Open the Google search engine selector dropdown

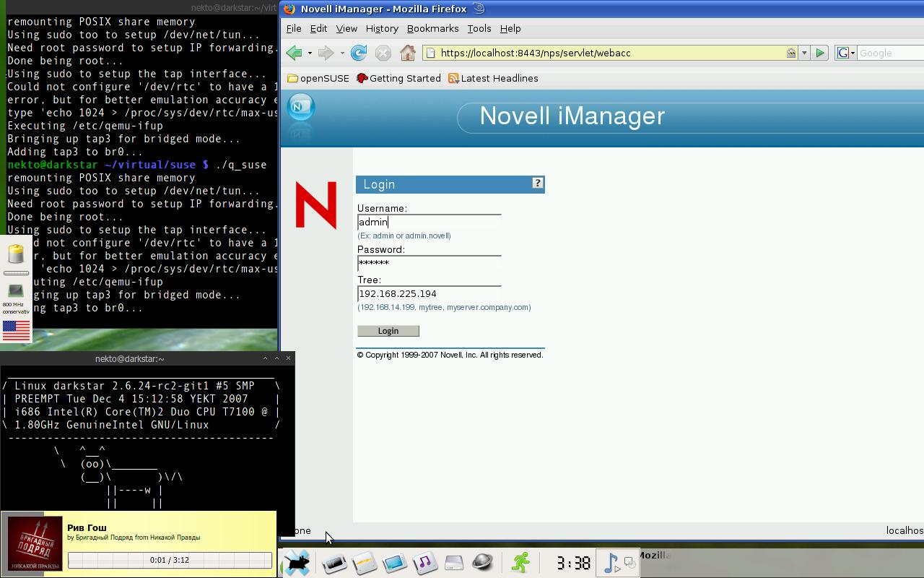[853, 53]
